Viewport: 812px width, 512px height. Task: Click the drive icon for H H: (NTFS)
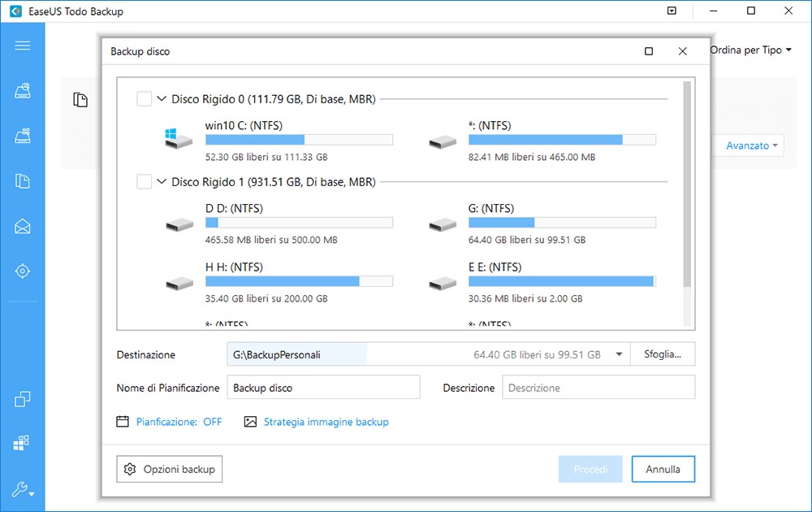(179, 284)
